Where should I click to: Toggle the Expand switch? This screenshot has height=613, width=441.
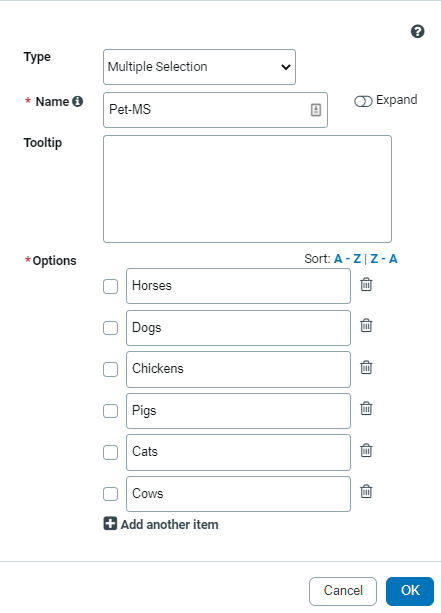point(363,102)
